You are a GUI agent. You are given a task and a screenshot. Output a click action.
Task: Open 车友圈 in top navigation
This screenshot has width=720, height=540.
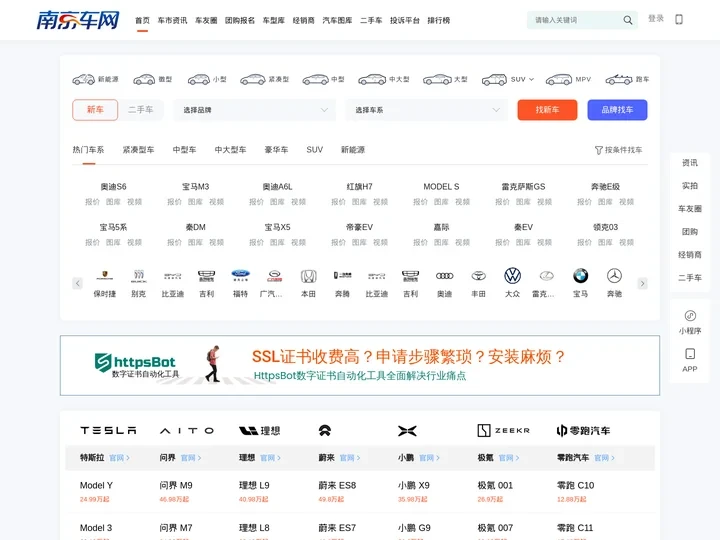206,20
